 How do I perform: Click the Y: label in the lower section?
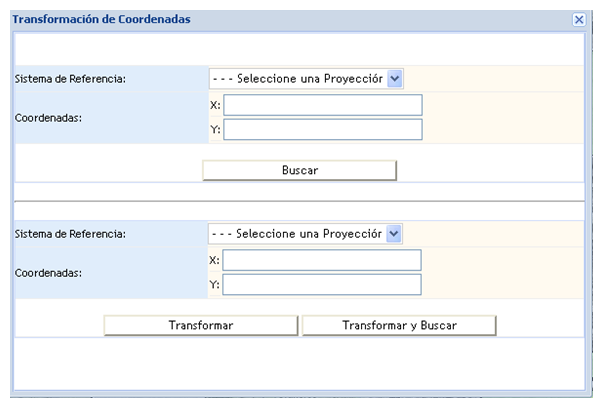click(214, 284)
